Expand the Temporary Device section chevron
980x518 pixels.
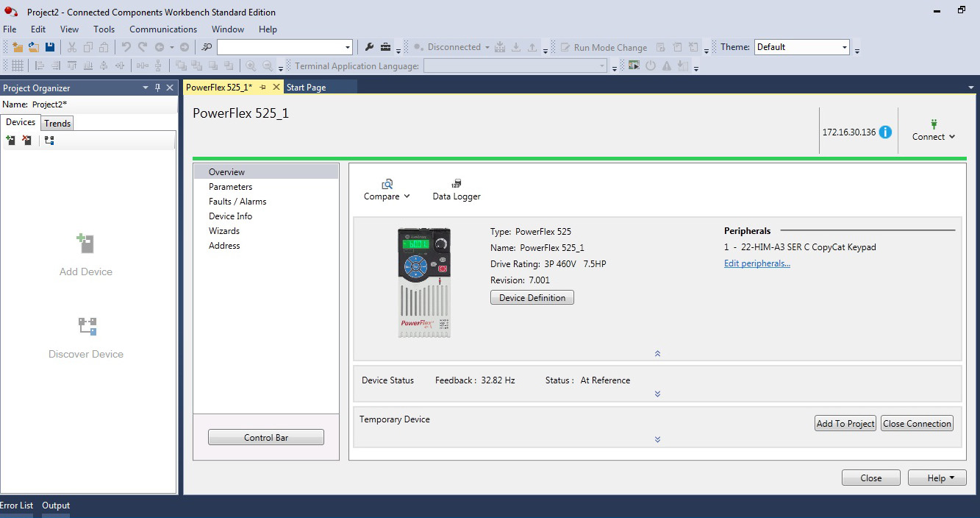coord(657,439)
